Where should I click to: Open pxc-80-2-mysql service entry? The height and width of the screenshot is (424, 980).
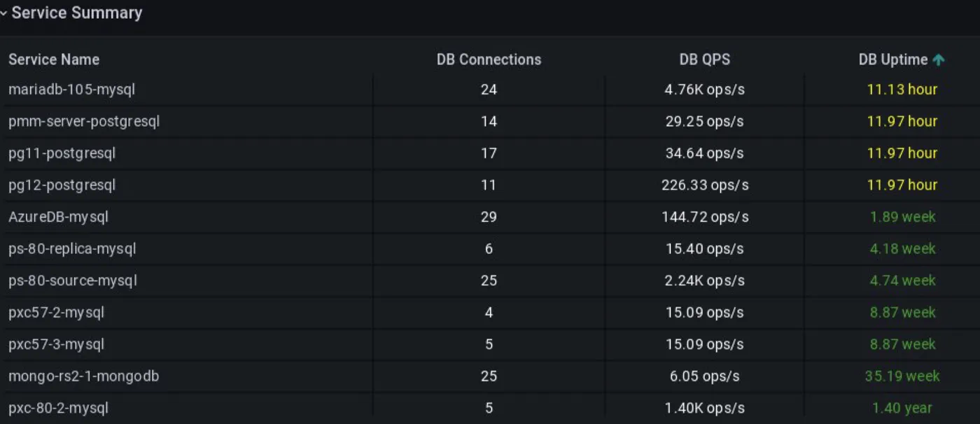click(x=58, y=408)
